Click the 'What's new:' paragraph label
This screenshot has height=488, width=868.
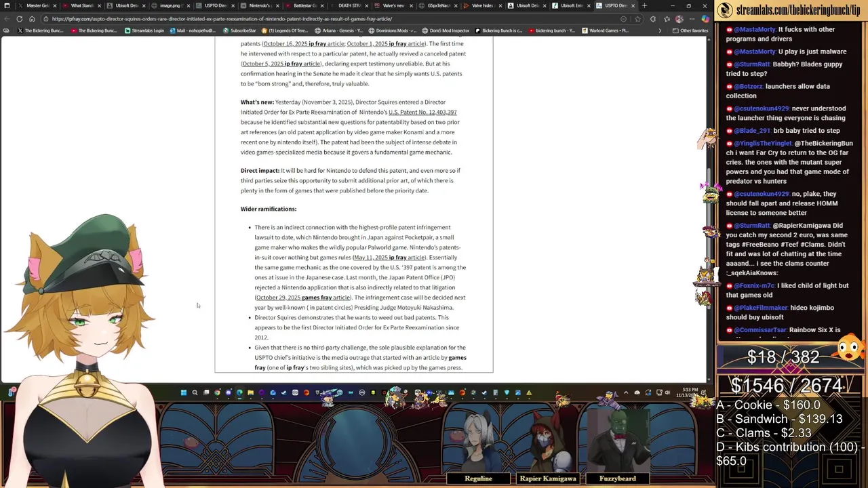click(x=257, y=102)
